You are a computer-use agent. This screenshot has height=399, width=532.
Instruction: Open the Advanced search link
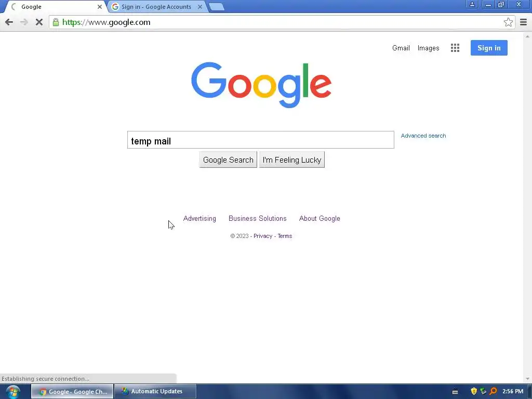pyautogui.click(x=423, y=136)
